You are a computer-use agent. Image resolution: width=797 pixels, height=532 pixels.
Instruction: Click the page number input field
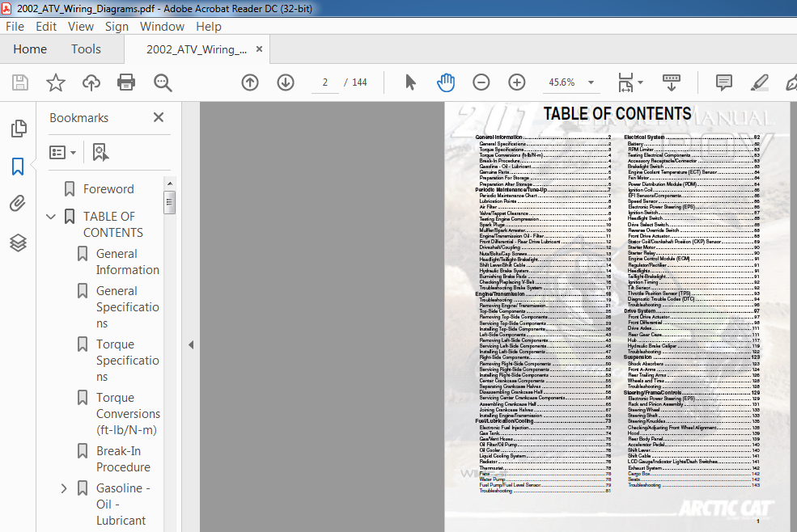point(324,82)
